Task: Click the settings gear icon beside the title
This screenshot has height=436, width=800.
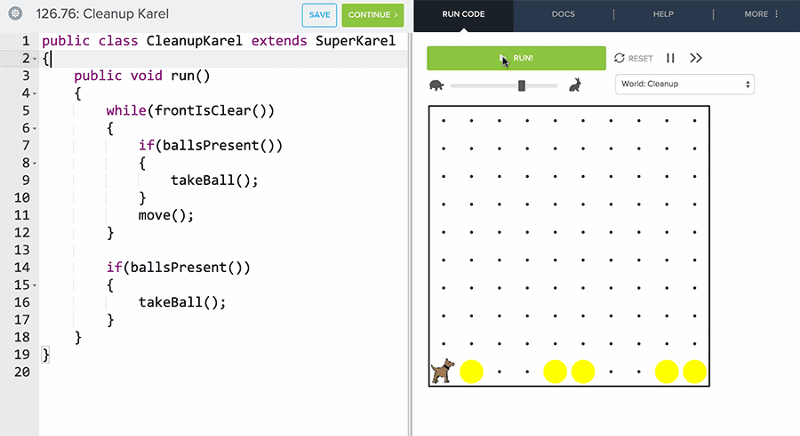Action: [x=15, y=14]
